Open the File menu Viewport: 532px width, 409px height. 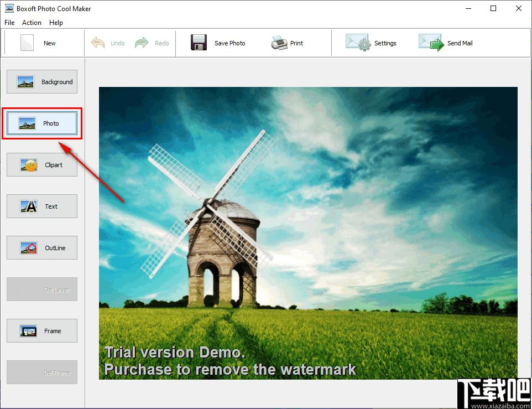pos(9,22)
